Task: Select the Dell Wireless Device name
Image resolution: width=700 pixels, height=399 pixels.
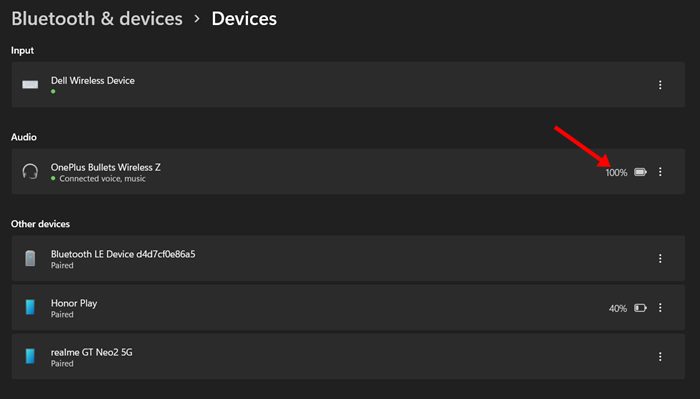Action: (92, 80)
